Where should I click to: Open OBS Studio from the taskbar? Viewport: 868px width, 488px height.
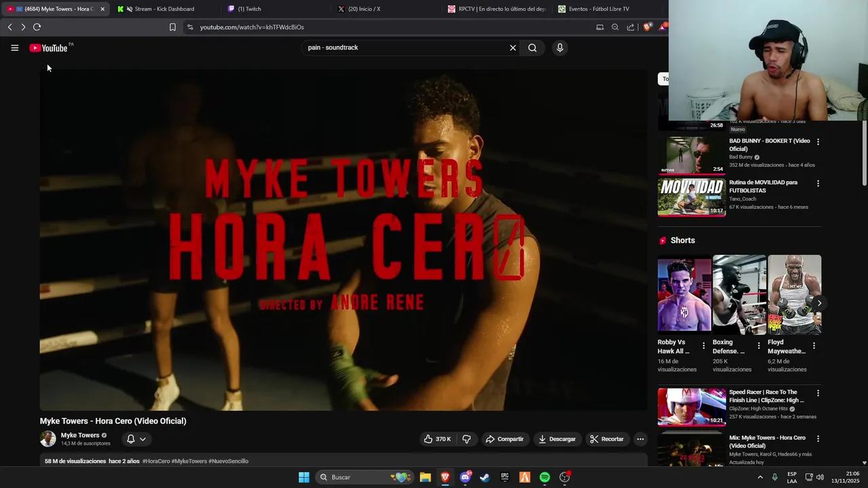(564, 477)
